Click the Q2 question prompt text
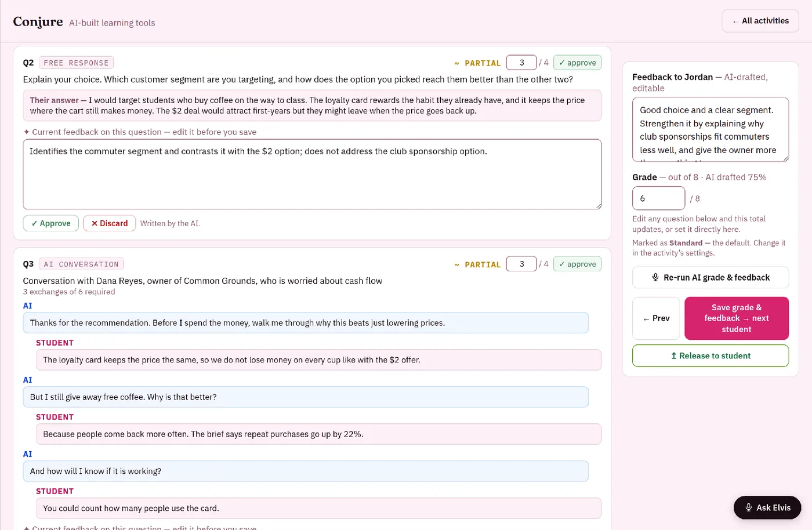 point(298,79)
